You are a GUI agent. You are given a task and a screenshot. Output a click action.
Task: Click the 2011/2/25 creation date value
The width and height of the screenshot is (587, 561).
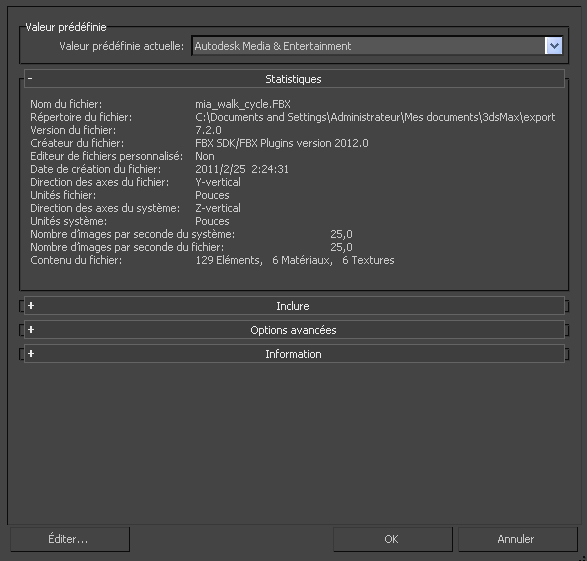pos(220,169)
